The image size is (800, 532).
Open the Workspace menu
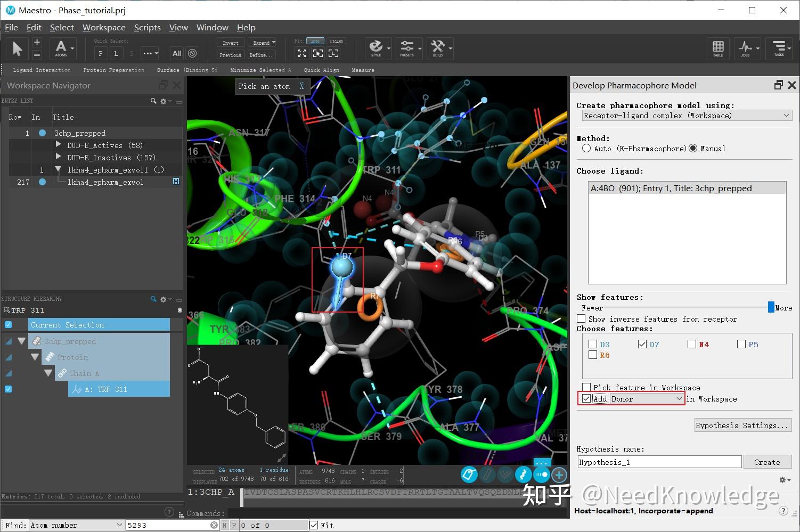(104, 27)
